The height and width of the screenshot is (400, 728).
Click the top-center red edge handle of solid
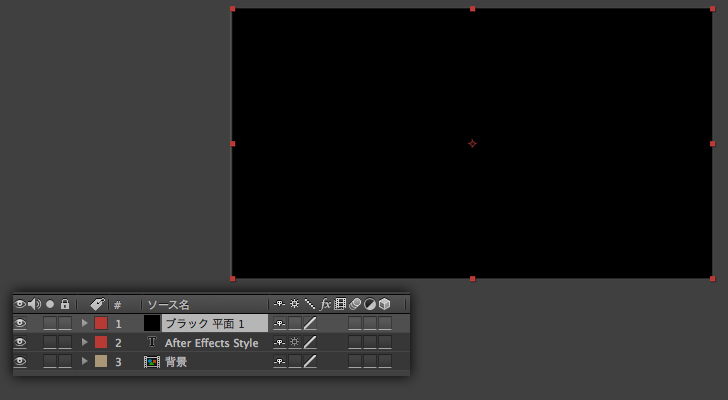[473, 9]
